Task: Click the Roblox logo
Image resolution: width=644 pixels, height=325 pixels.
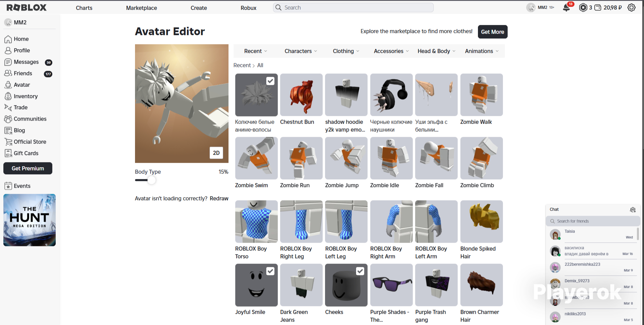Action: tap(26, 7)
